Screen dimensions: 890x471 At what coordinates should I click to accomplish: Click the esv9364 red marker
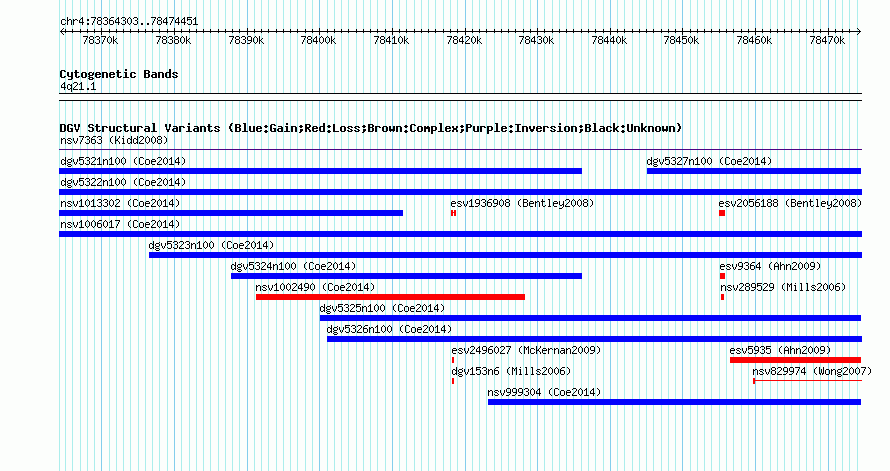[723, 276]
